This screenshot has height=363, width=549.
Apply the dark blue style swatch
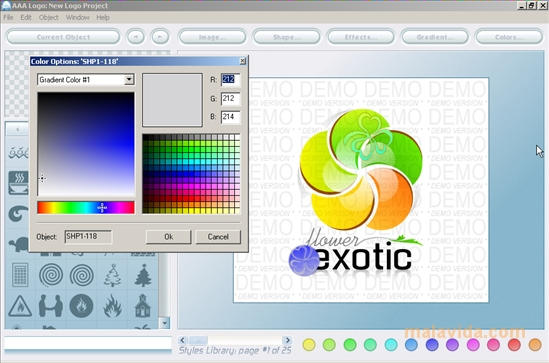click(432, 345)
